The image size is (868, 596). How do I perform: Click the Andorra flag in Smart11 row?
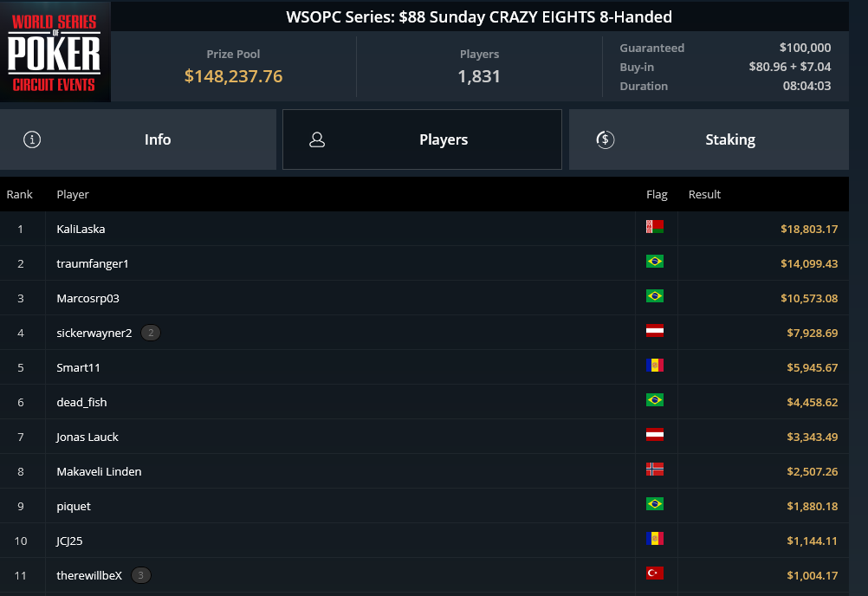pyautogui.click(x=655, y=366)
